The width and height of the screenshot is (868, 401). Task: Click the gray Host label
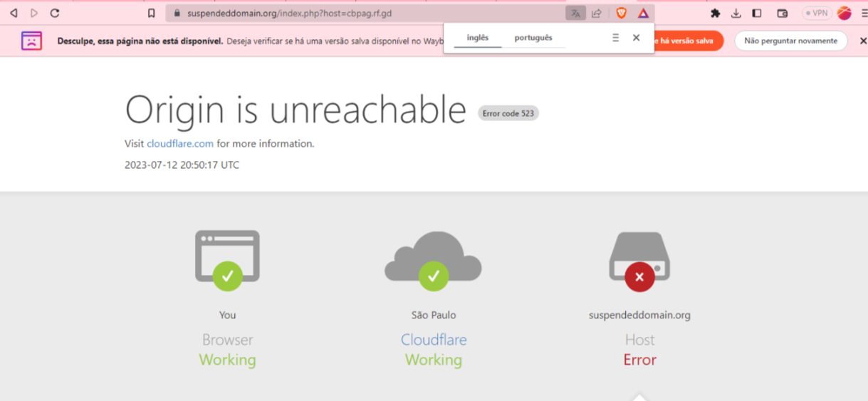point(639,340)
